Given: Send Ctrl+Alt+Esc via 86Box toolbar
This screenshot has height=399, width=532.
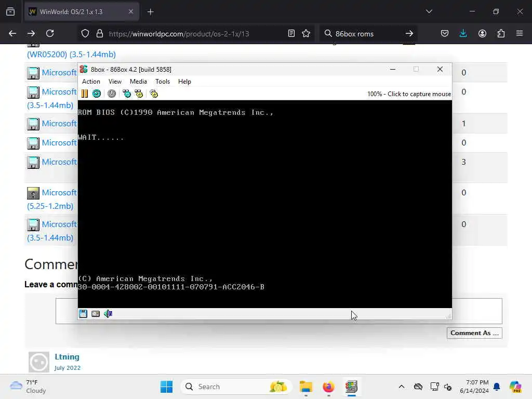Looking at the screenshot, I should coord(139,94).
